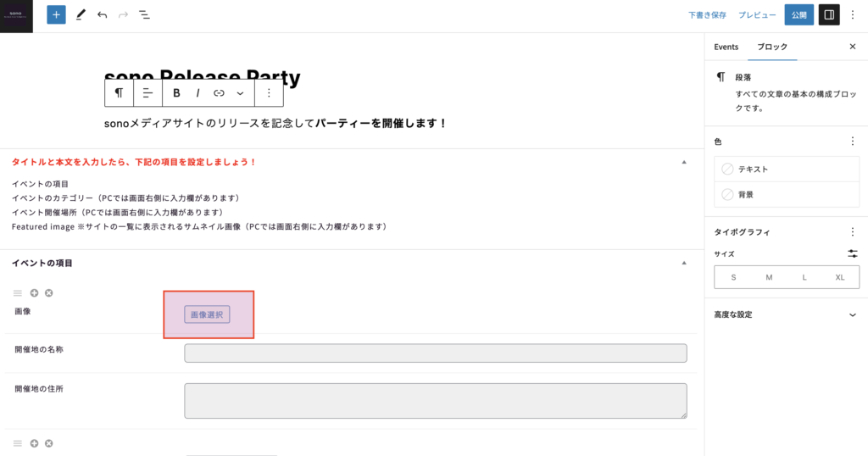
Task: Click the 下書き保存 link
Action: [706, 15]
